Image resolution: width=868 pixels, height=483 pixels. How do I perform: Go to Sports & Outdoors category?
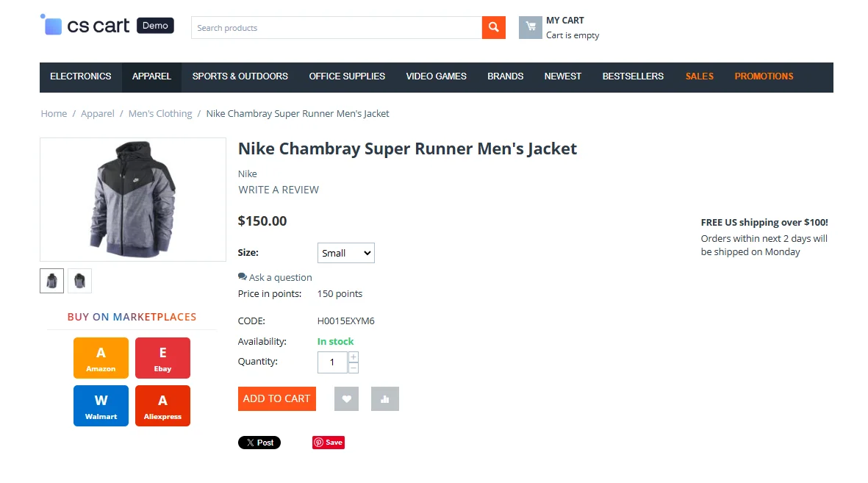coord(240,76)
